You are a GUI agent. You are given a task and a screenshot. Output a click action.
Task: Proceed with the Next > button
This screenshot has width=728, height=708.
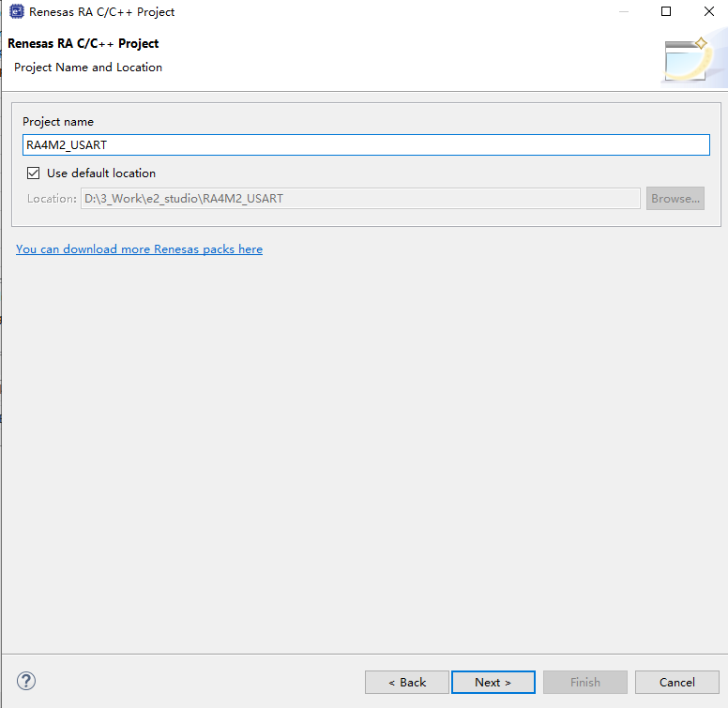pyautogui.click(x=493, y=682)
